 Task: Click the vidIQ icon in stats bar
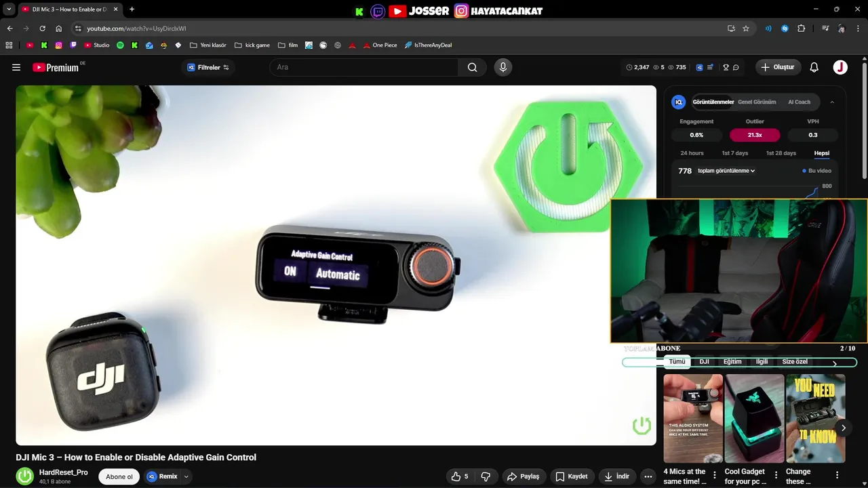tap(700, 67)
